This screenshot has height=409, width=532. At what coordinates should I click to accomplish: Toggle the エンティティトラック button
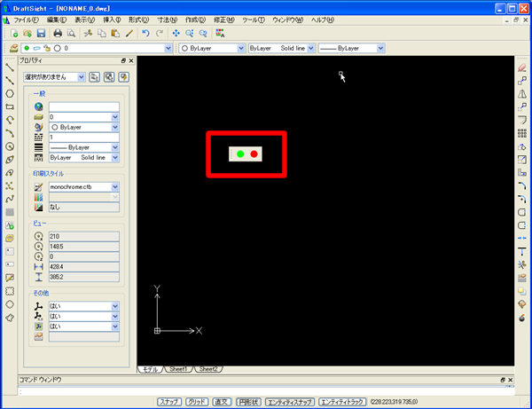coord(342,402)
